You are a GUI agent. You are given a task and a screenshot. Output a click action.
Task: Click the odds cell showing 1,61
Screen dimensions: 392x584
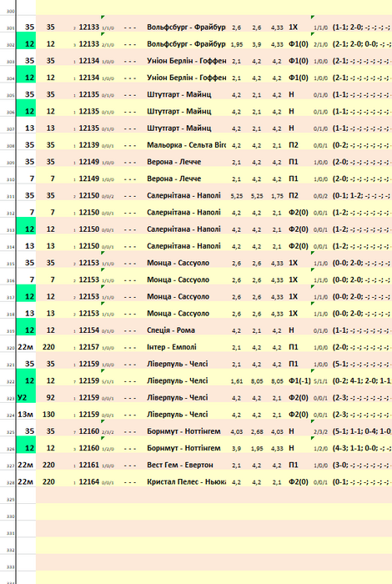236,381
